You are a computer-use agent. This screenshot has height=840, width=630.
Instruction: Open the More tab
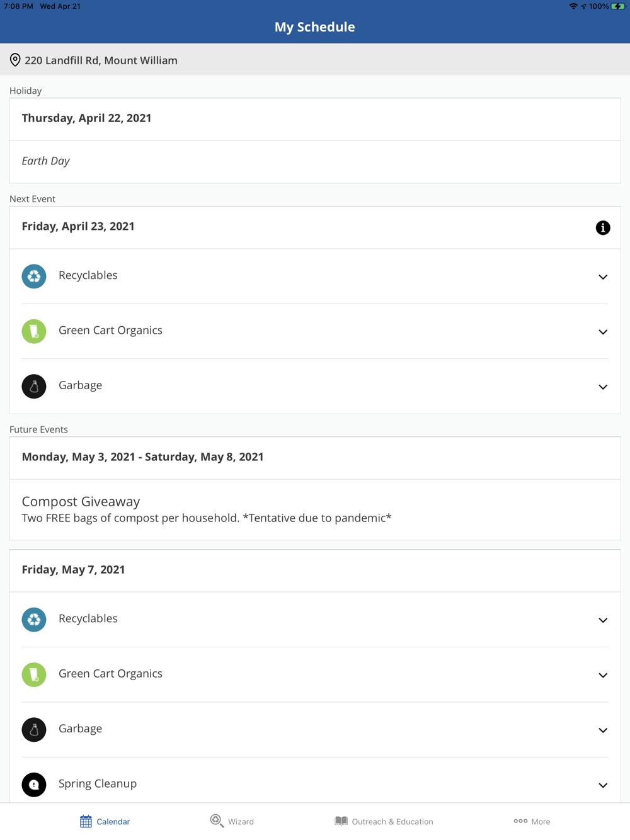pyautogui.click(x=532, y=821)
